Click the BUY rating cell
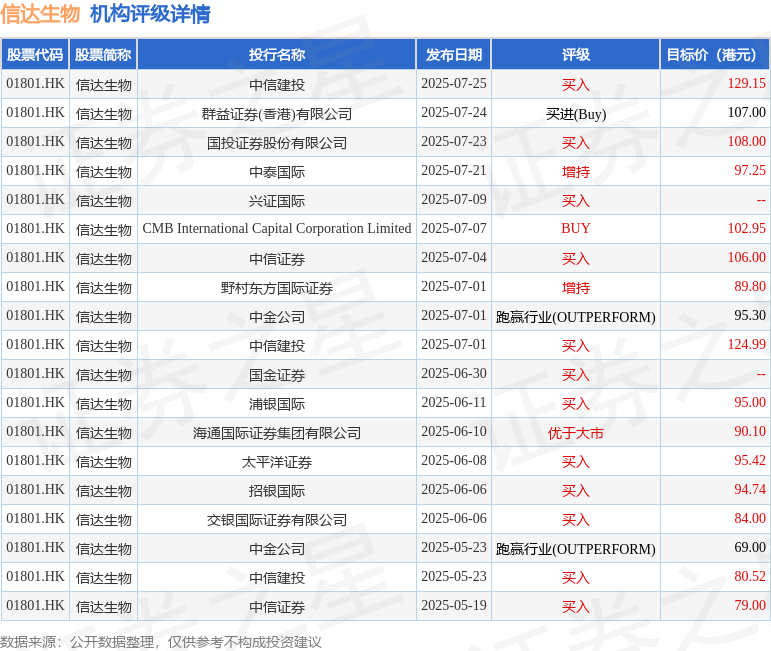Screen dimensions: 771x651 (x=576, y=228)
